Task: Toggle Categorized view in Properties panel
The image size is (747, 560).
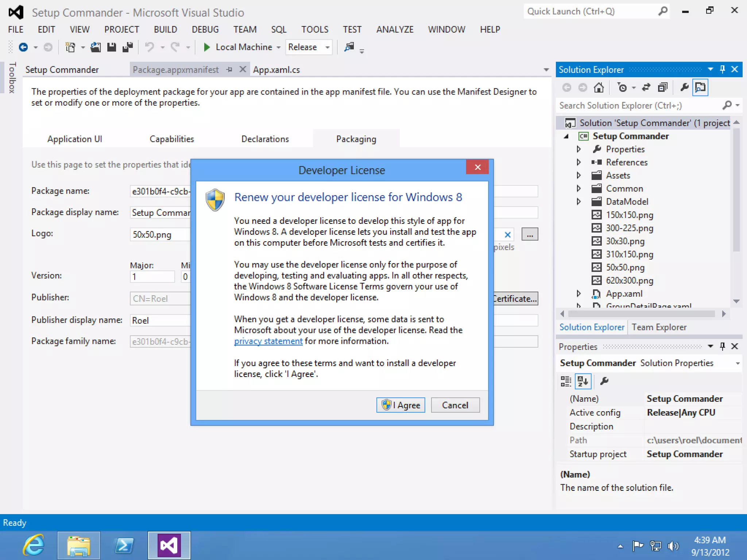Action: pos(566,381)
